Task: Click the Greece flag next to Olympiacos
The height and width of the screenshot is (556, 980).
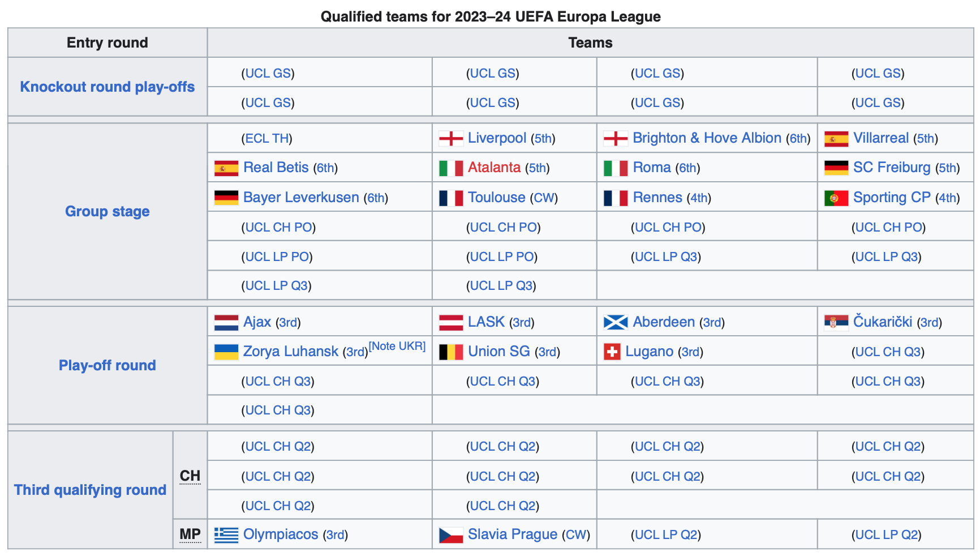Action: pos(226,535)
